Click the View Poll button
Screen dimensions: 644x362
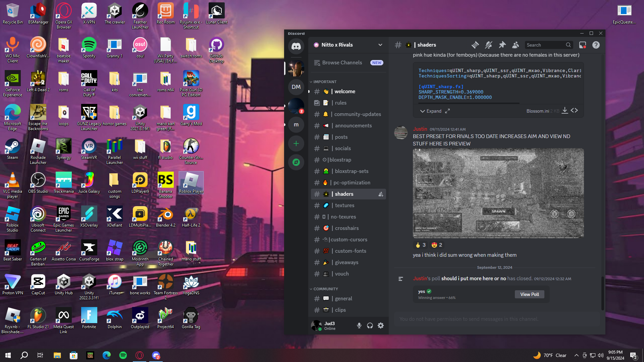[529, 294]
